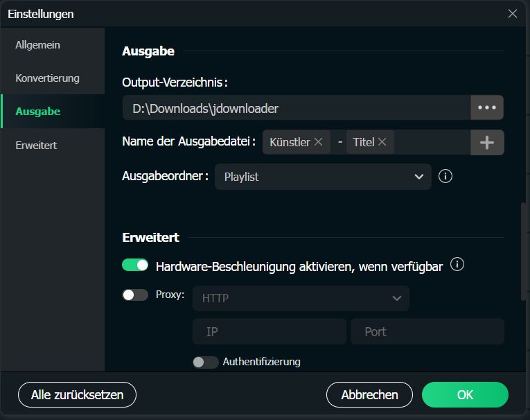Go to the Erweitert sidebar tab
530x420 pixels.
(x=36, y=145)
